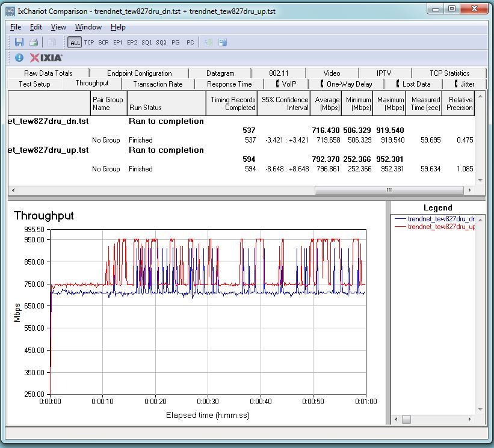Click Pair Group Name column header
Image resolution: width=494 pixels, height=448 pixels.
pyautogui.click(x=109, y=103)
